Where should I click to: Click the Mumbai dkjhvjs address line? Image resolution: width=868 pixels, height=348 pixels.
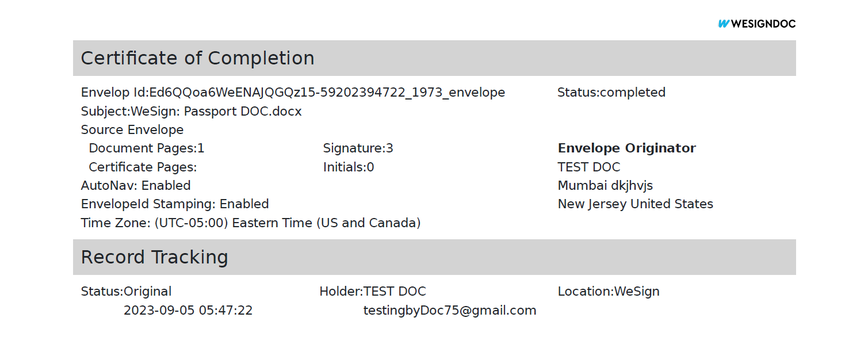point(605,186)
